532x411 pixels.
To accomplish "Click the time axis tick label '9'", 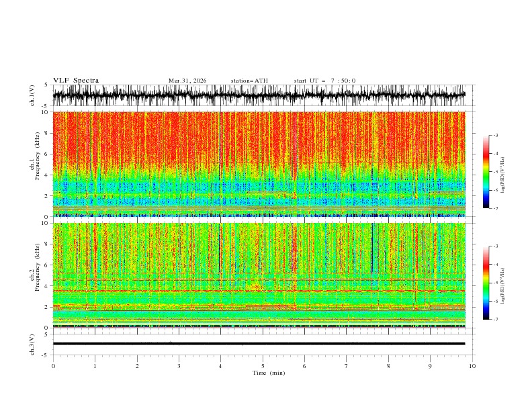I will coord(430,366).
